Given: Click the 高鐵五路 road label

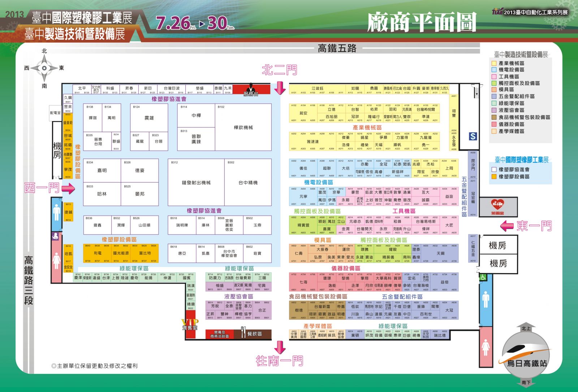Looking at the screenshot, I should click(x=337, y=48).
